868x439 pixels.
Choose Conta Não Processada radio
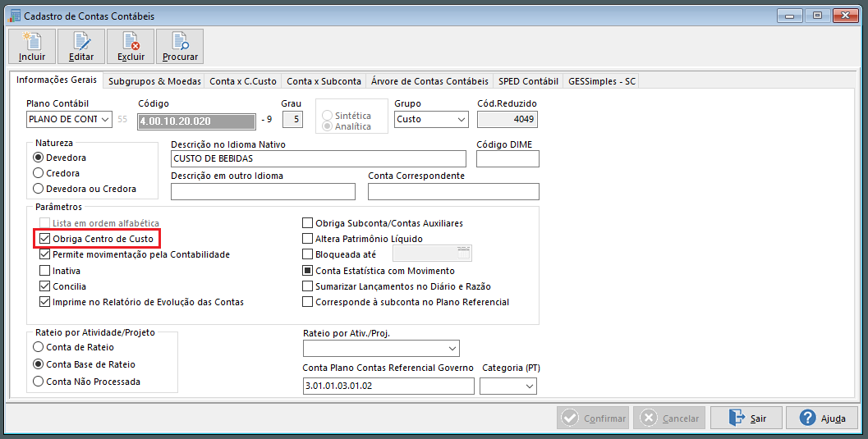click(x=39, y=382)
